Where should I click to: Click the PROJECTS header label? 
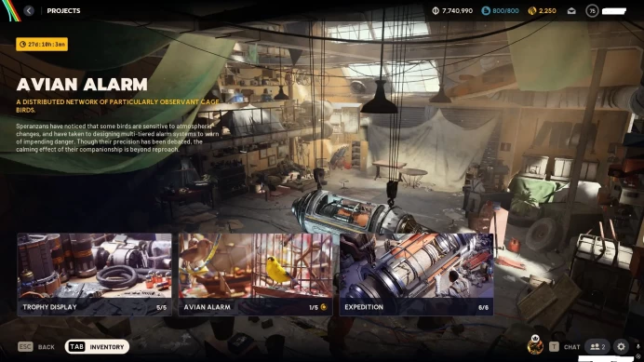click(x=63, y=10)
